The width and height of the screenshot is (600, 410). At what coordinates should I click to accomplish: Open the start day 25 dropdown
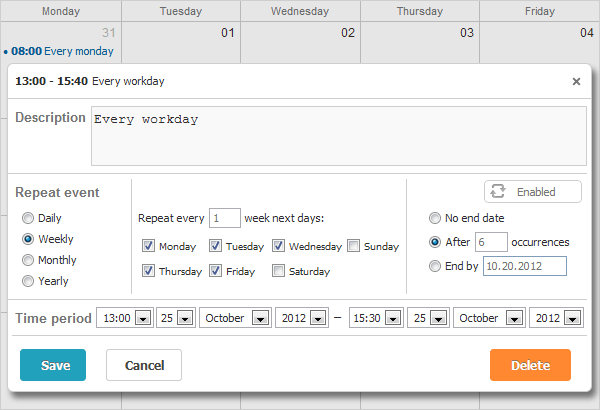pyautogui.click(x=176, y=318)
